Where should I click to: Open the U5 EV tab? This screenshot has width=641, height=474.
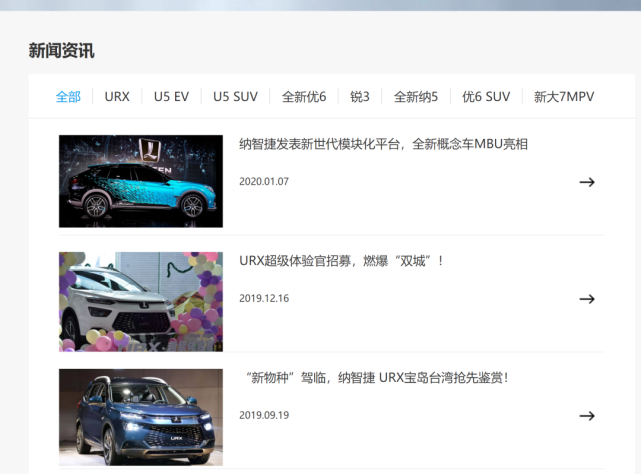point(171,97)
